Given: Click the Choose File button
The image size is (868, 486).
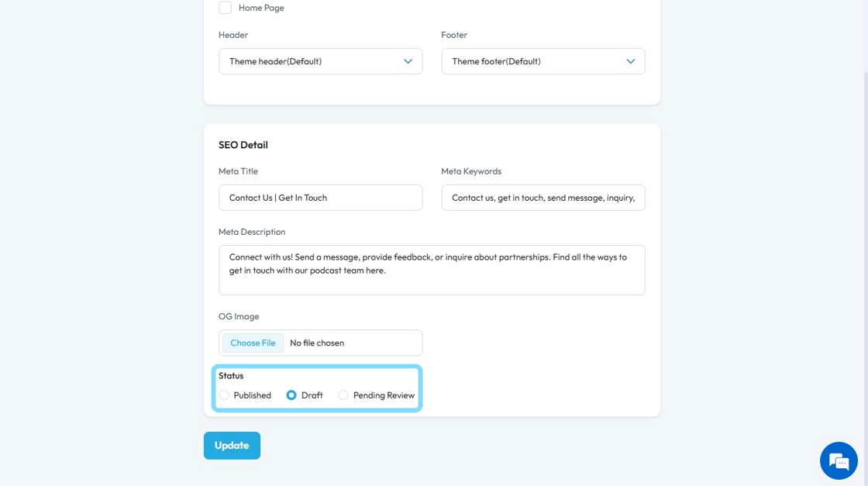Looking at the screenshot, I should pyautogui.click(x=253, y=343).
